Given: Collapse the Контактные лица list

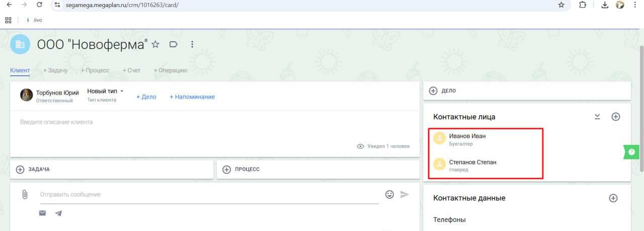Looking at the screenshot, I should point(597,117).
